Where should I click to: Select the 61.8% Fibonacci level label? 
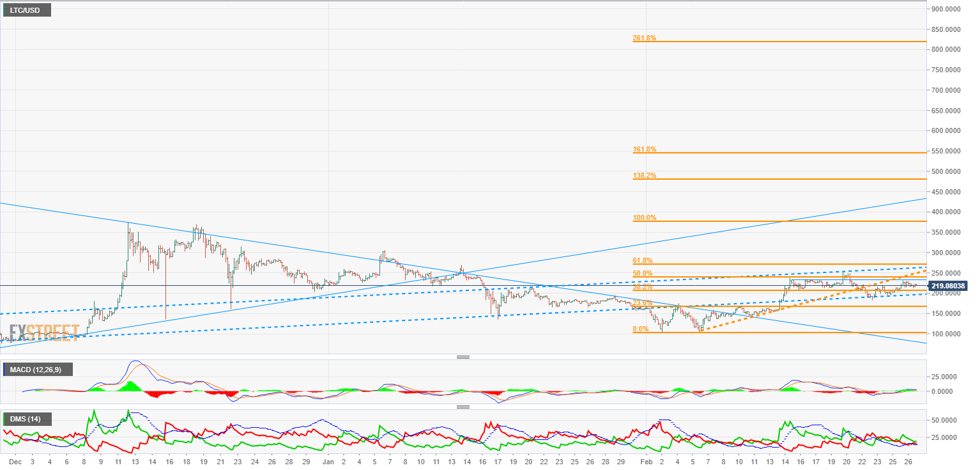pyautogui.click(x=643, y=260)
